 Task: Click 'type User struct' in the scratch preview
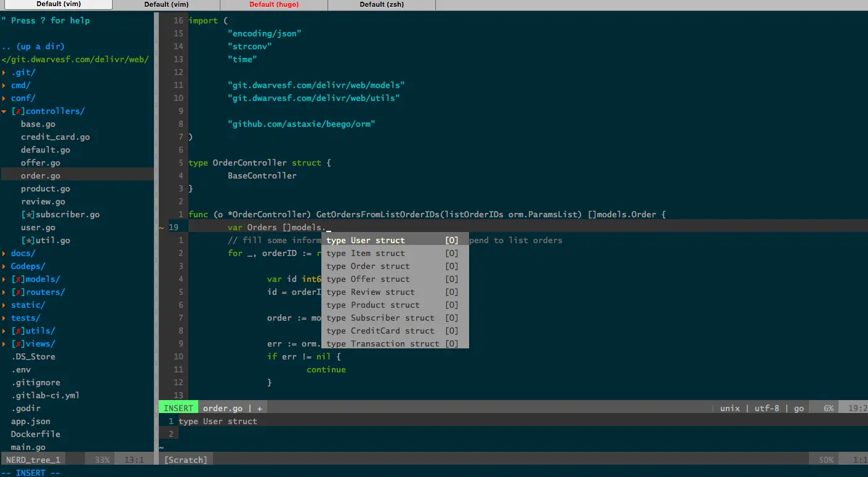point(218,422)
